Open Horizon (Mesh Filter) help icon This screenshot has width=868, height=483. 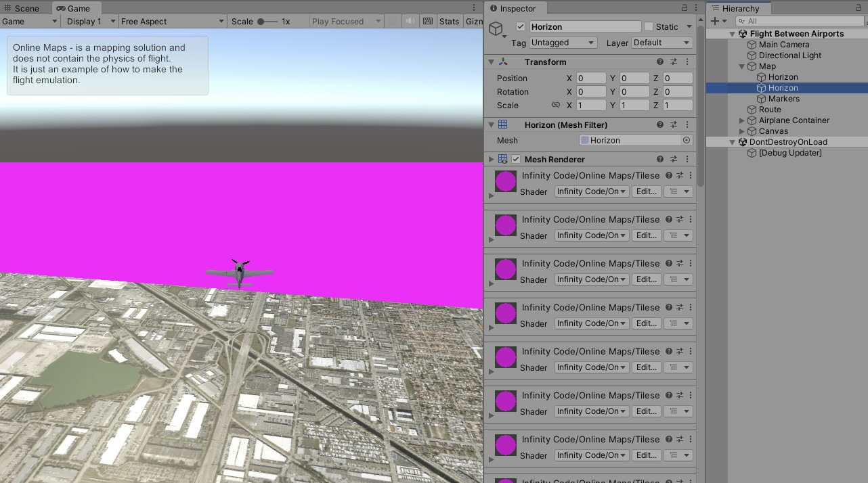click(660, 124)
